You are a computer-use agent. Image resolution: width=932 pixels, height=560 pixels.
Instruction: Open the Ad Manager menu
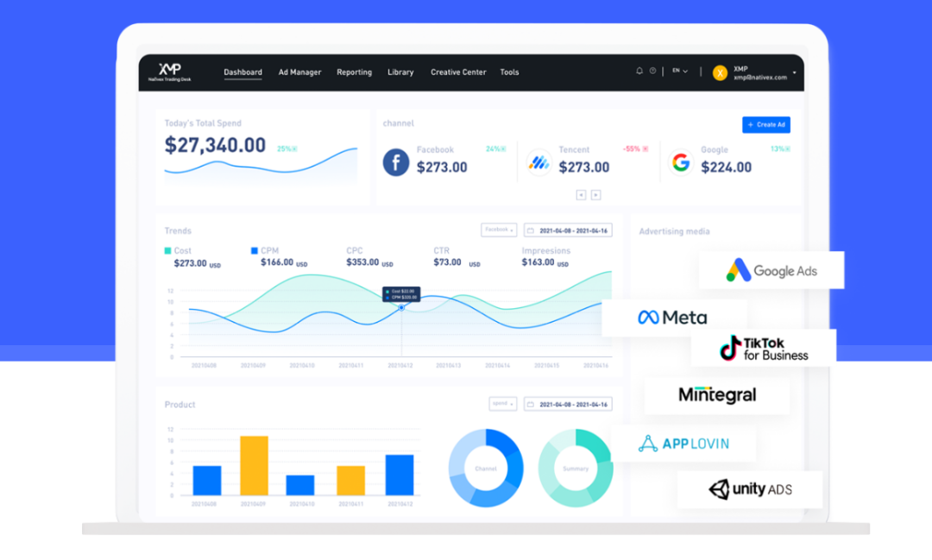[x=299, y=72]
